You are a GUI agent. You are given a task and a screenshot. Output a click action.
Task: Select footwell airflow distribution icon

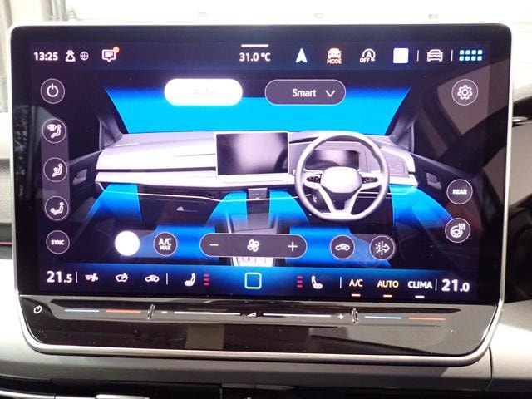[57, 208]
